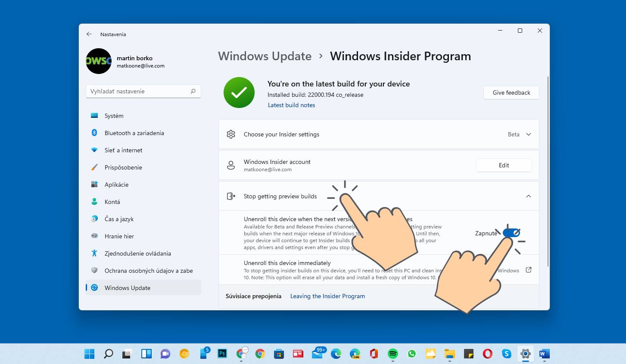Open the Leaving the Insider Program link
626x364 pixels.
coord(327,296)
